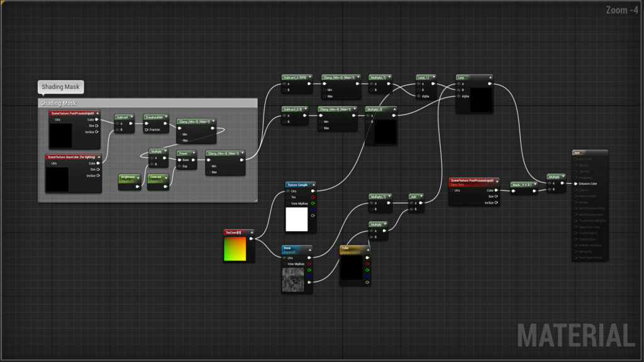Select the Subtract(,0.8) node title
644x362 pixels.
[292, 109]
